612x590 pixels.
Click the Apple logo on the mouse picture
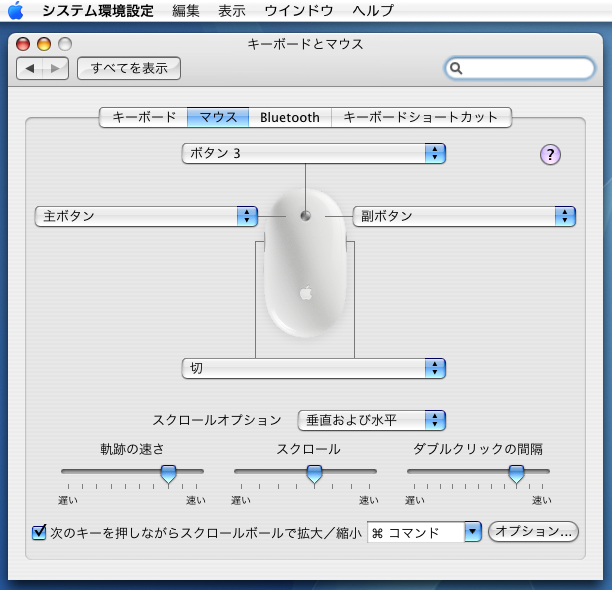pos(306,292)
